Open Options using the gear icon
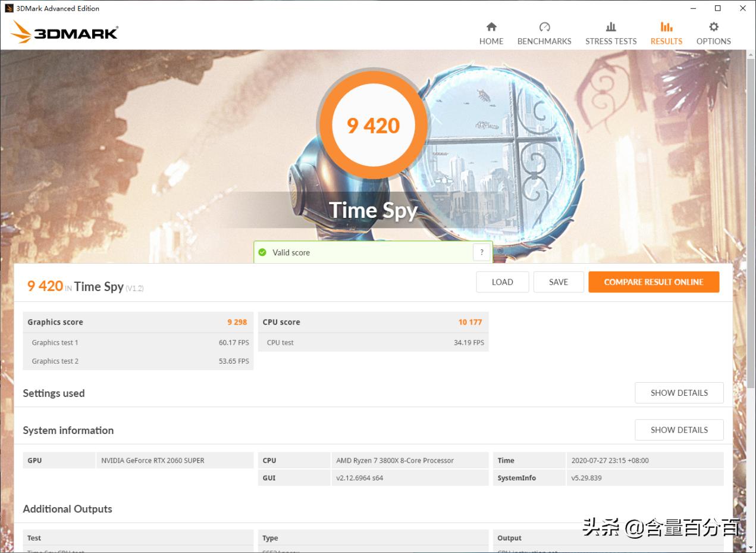The width and height of the screenshot is (756, 553). (x=713, y=27)
